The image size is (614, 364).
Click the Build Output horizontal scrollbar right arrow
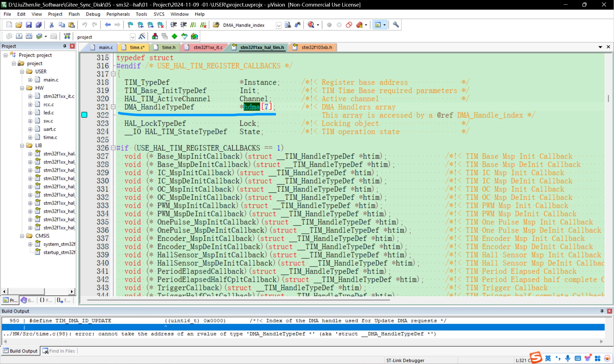pos(601,341)
